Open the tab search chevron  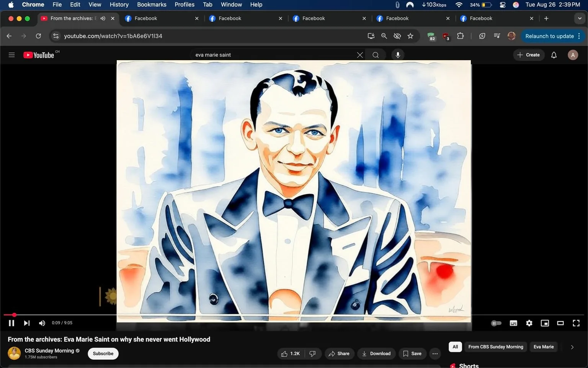[x=580, y=18]
